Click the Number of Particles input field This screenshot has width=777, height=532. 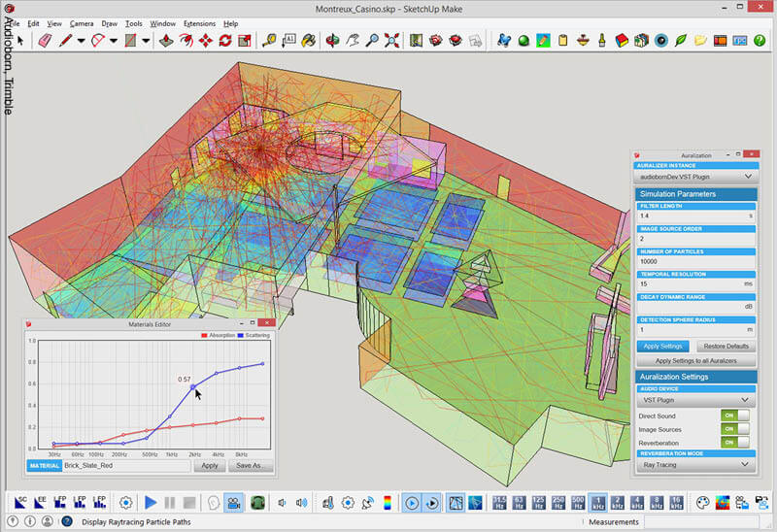coord(695,261)
